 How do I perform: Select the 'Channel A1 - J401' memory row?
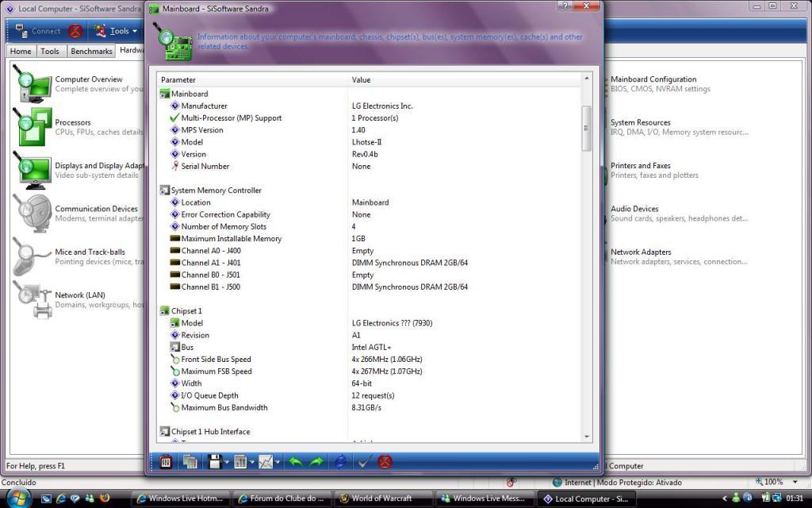click(x=369, y=263)
